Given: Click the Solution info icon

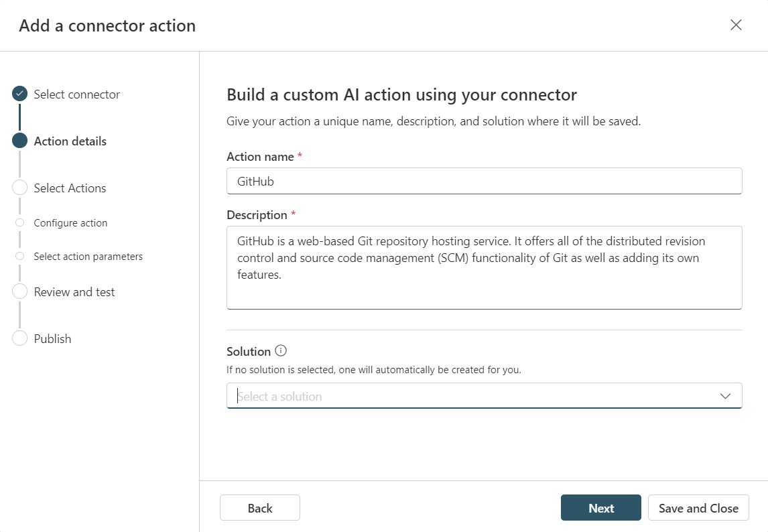Looking at the screenshot, I should [281, 351].
